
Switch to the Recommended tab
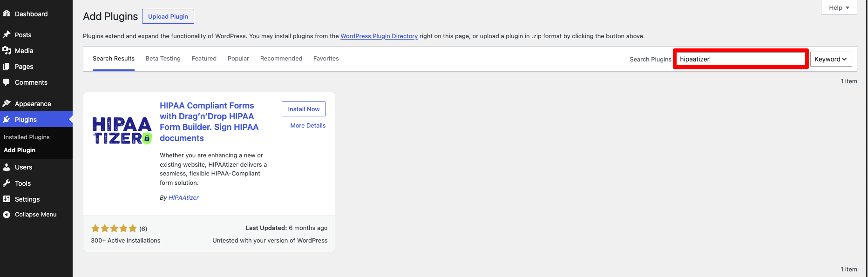[x=281, y=59]
